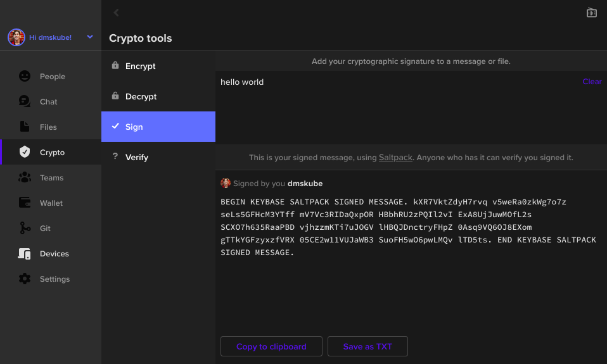This screenshot has height=364, width=607.
Task: Click the Sign checkmark icon
Action: coord(115,126)
